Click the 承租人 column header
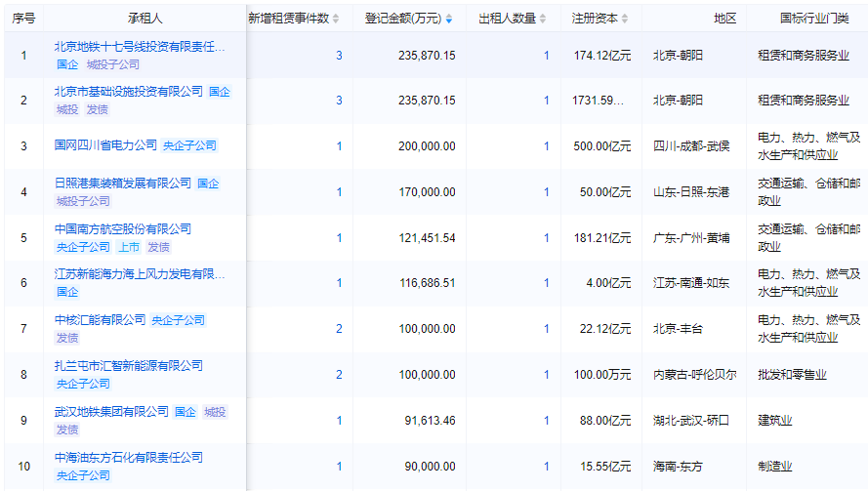 click(145, 19)
